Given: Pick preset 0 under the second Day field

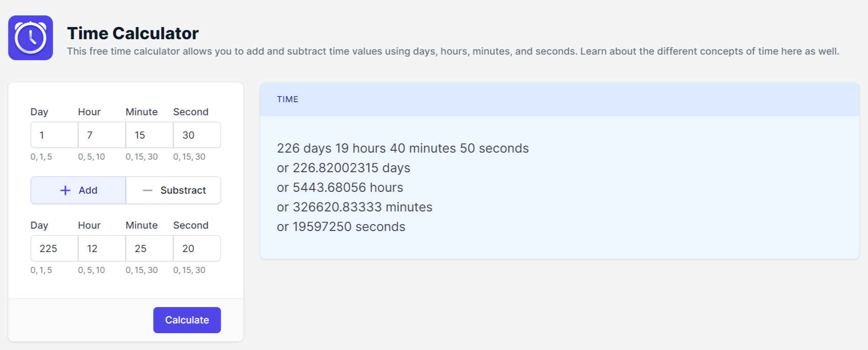Looking at the screenshot, I should coord(33,270).
